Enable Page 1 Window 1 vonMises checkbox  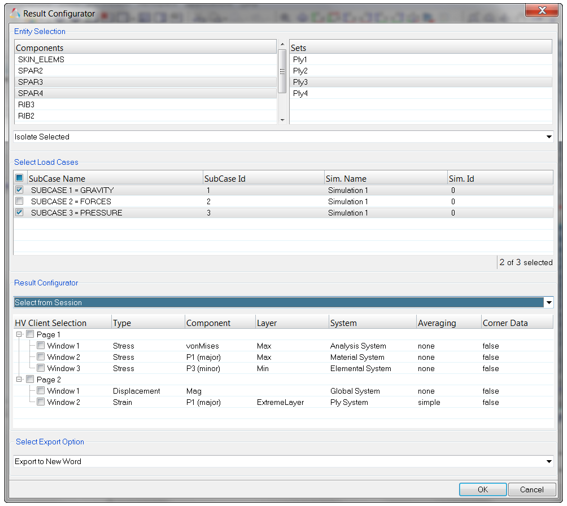click(41, 345)
